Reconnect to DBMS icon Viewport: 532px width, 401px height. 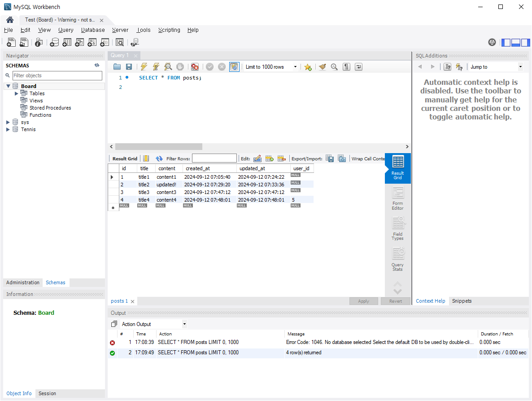point(135,42)
